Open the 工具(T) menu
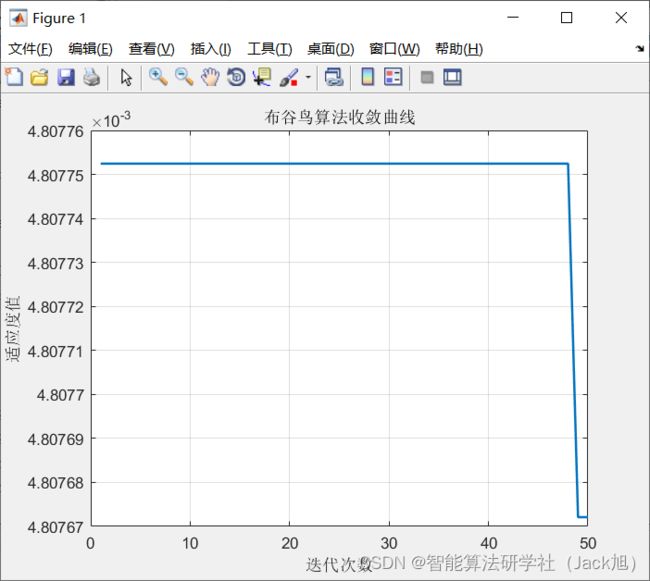This screenshot has width=650, height=581. [x=269, y=49]
